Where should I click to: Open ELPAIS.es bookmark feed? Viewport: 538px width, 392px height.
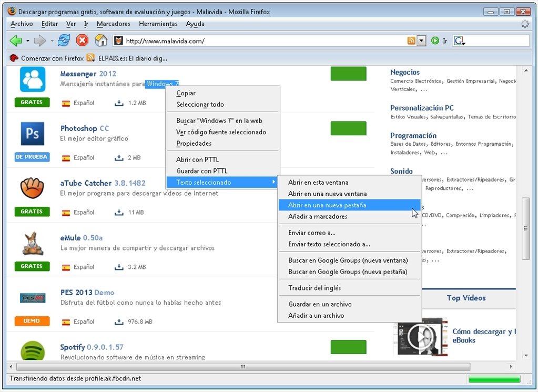pos(127,58)
